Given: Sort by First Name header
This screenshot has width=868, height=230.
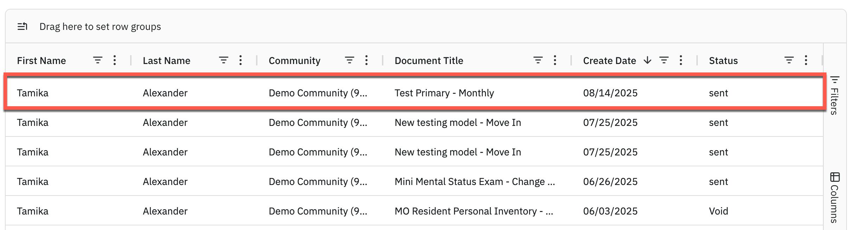Looking at the screenshot, I should [x=42, y=61].
